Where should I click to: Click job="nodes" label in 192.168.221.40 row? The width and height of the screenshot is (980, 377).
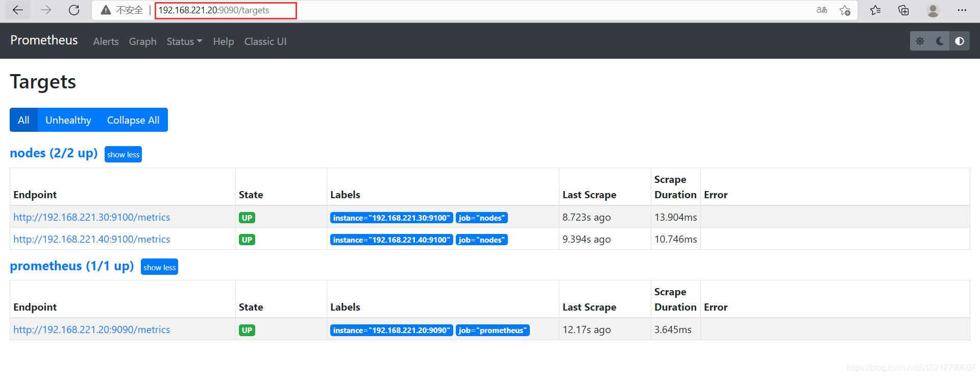click(x=482, y=240)
